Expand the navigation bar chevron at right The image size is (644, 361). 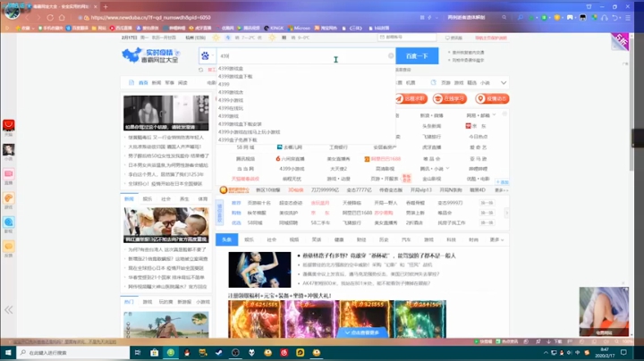tap(504, 83)
